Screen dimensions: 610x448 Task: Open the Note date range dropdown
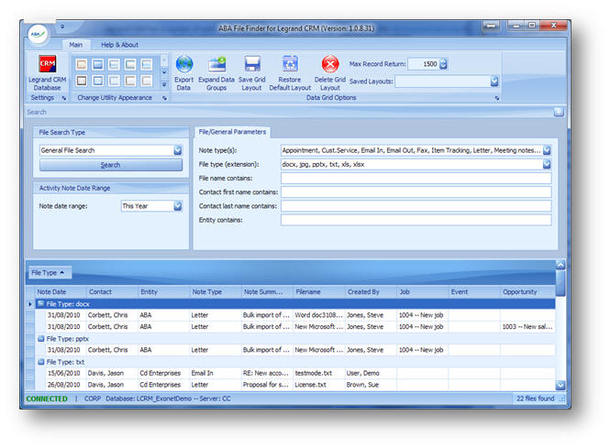[x=178, y=206]
